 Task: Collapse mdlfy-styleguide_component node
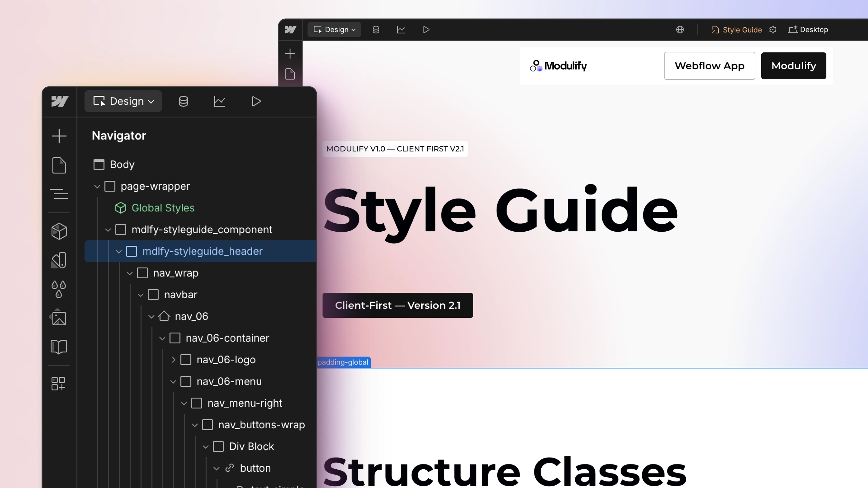(x=108, y=230)
